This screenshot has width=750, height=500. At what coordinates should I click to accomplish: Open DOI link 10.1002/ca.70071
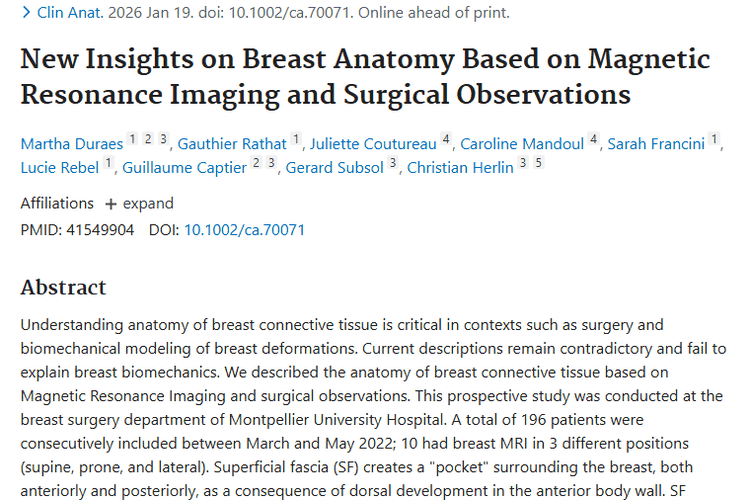pos(244,230)
